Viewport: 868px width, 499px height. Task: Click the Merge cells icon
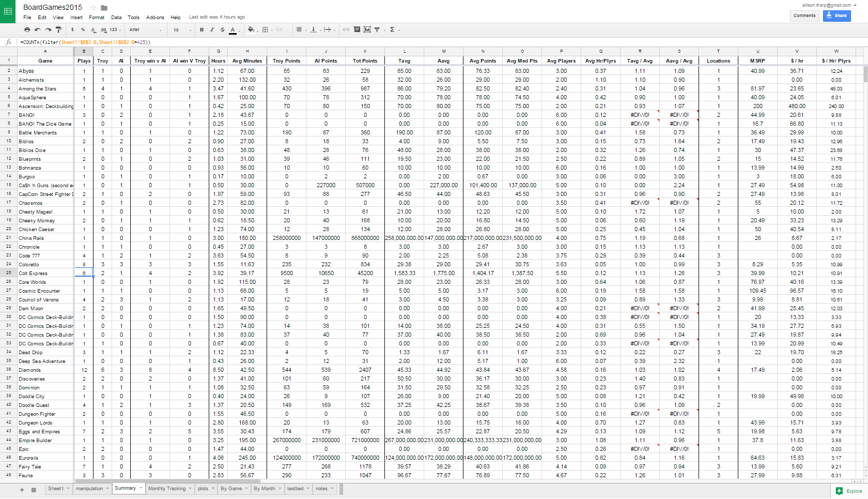pos(280,29)
